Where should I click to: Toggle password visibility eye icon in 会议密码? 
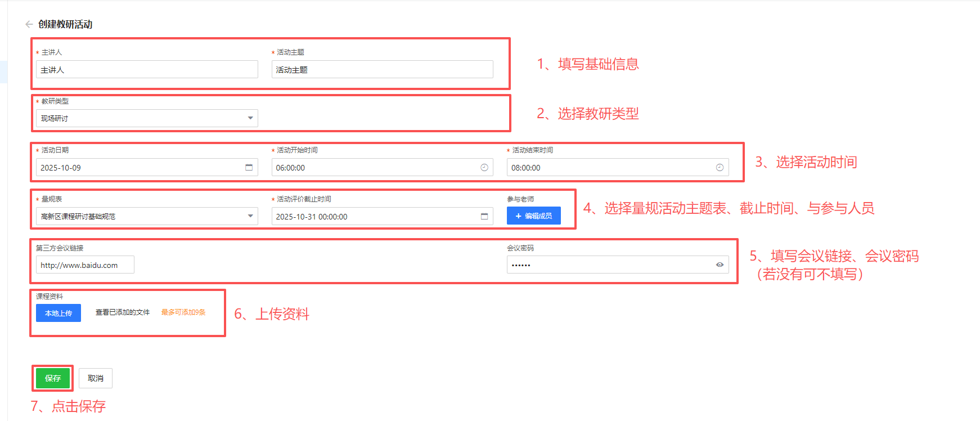[719, 265]
